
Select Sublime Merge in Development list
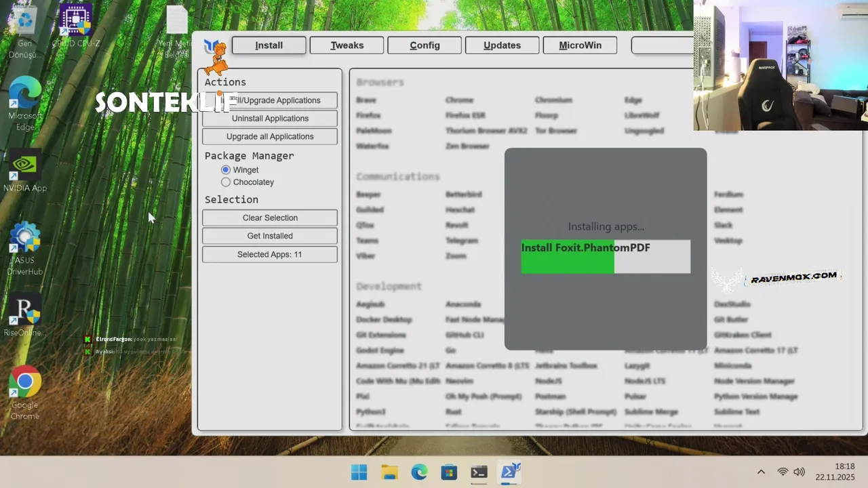pos(651,412)
